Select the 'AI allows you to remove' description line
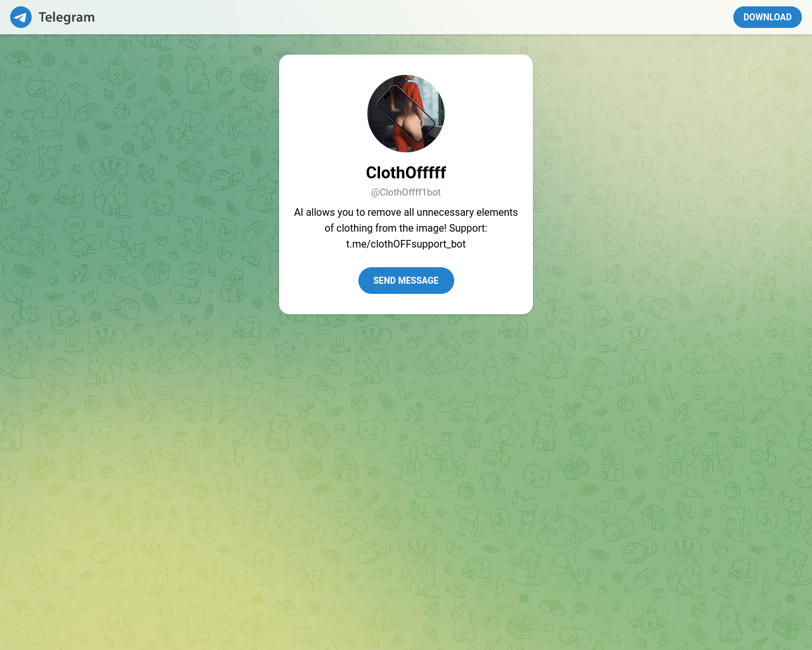This screenshot has height=650, width=812. click(x=406, y=212)
